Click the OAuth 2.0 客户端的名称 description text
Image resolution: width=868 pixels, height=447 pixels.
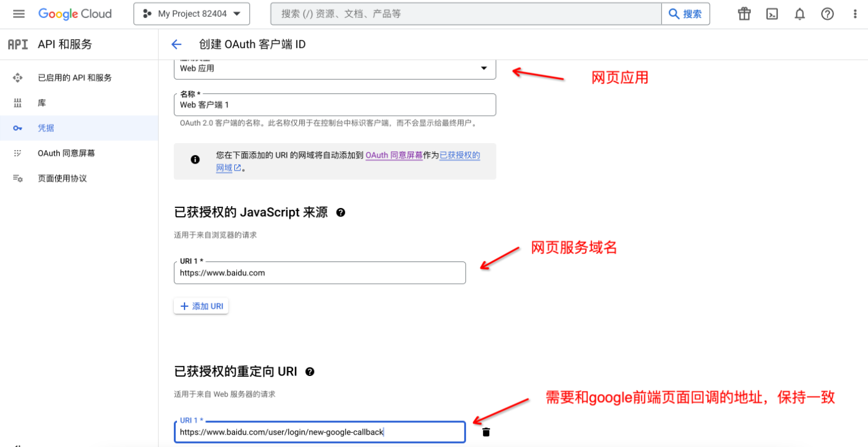click(329, 123)
